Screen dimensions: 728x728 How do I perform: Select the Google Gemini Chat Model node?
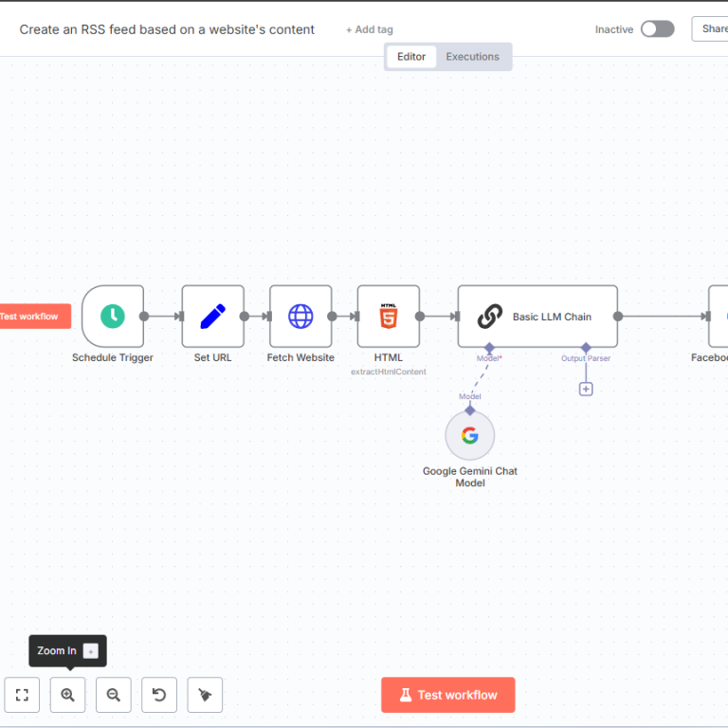click(x=470, y=435)
